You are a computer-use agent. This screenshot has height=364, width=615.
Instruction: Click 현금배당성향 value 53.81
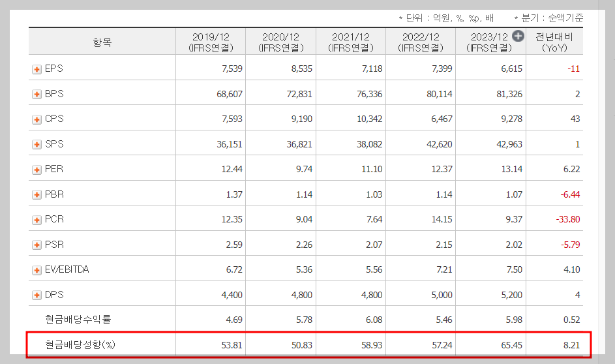coord(232,345)
